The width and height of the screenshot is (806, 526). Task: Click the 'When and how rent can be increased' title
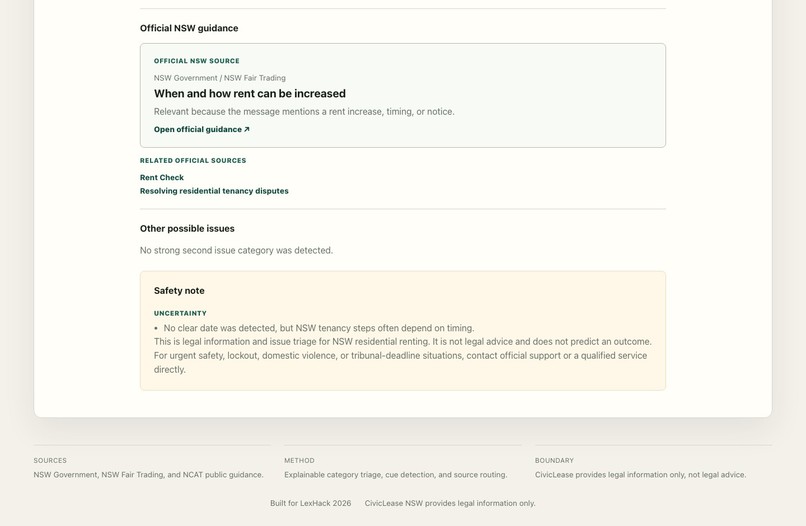(250, 94)
